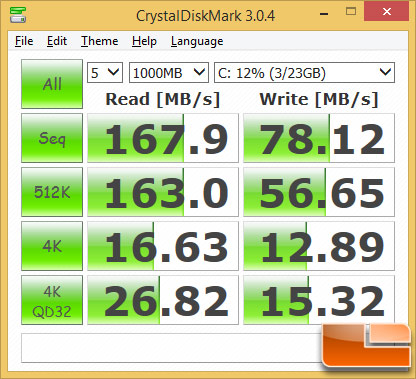Select the 512K read value 163.0

point(163,192)
